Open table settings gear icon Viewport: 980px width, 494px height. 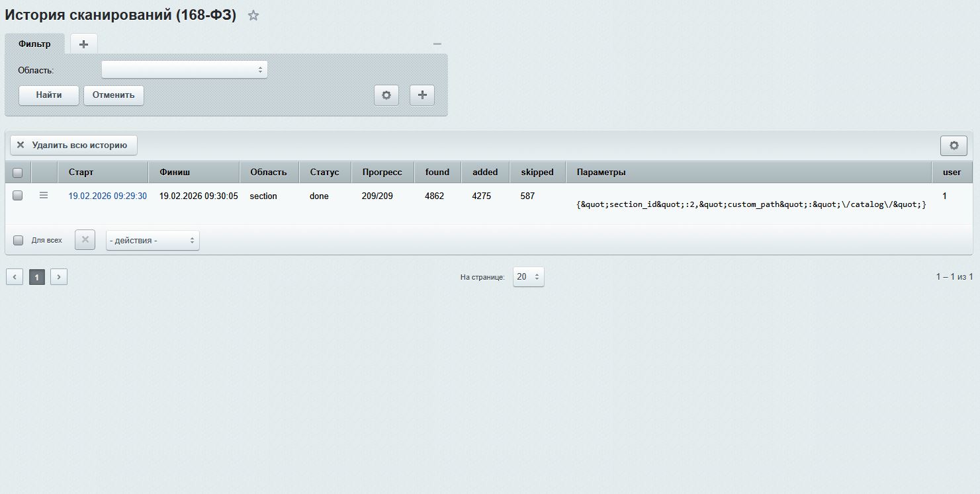(954, 145)
